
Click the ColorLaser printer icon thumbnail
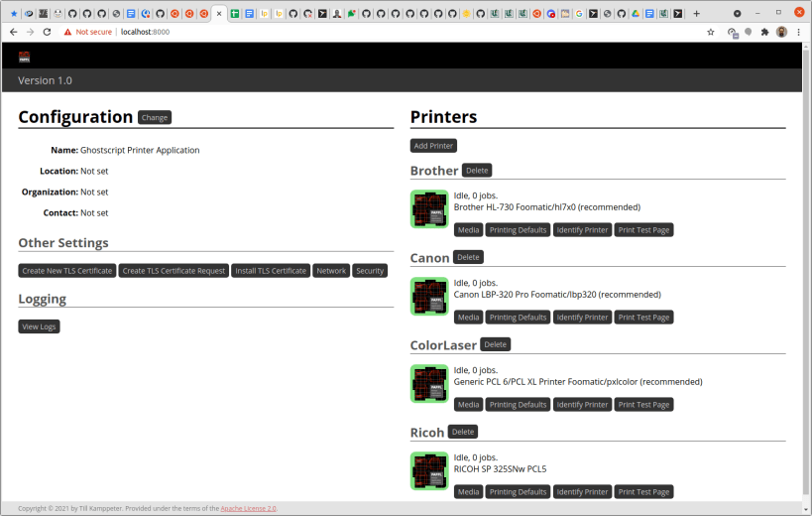coord(429,383)
